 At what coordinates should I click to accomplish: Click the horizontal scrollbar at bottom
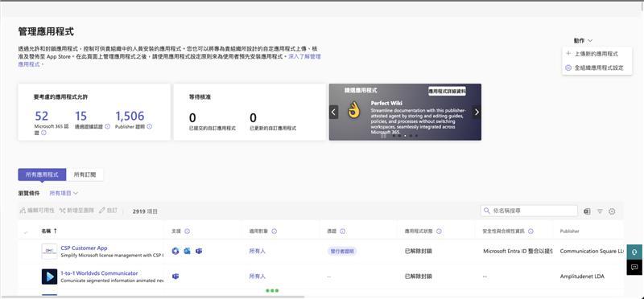click(152, 296)
